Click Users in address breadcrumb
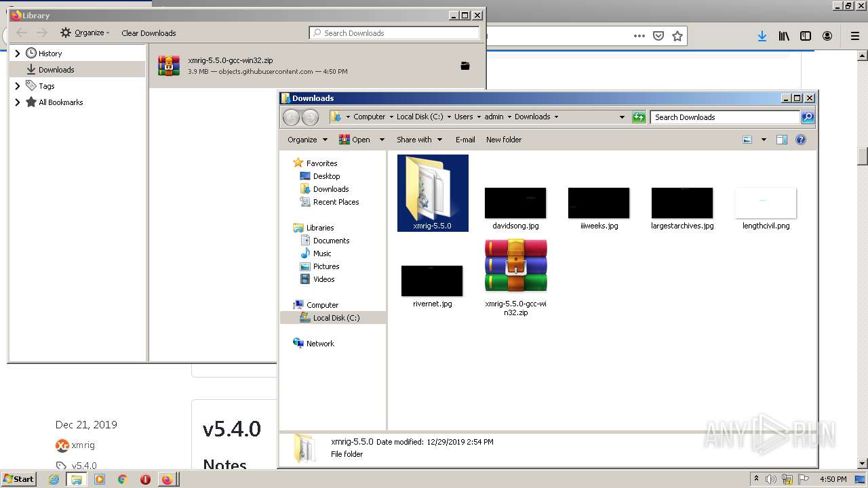This screenshot has width=868, height=488. (464, 117)
